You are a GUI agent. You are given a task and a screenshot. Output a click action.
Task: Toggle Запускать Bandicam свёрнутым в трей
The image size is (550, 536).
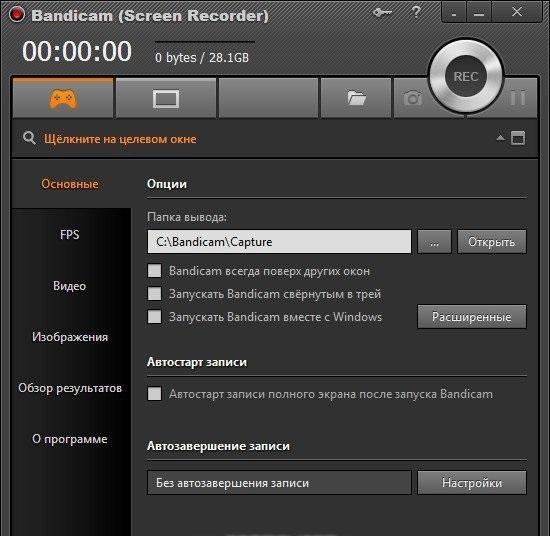tap(154, 294)
